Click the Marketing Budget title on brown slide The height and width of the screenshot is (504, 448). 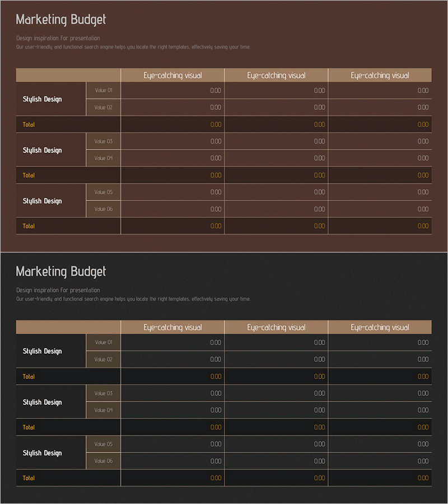(60, 20)
